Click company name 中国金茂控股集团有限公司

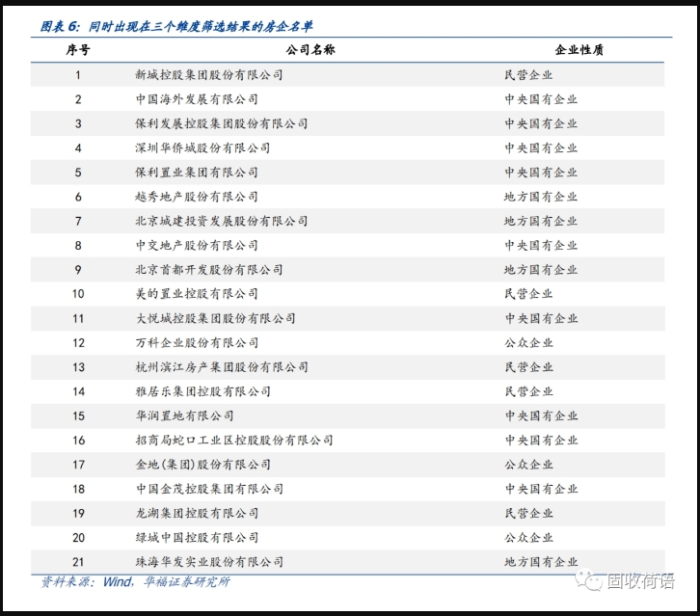pos(209,489)
